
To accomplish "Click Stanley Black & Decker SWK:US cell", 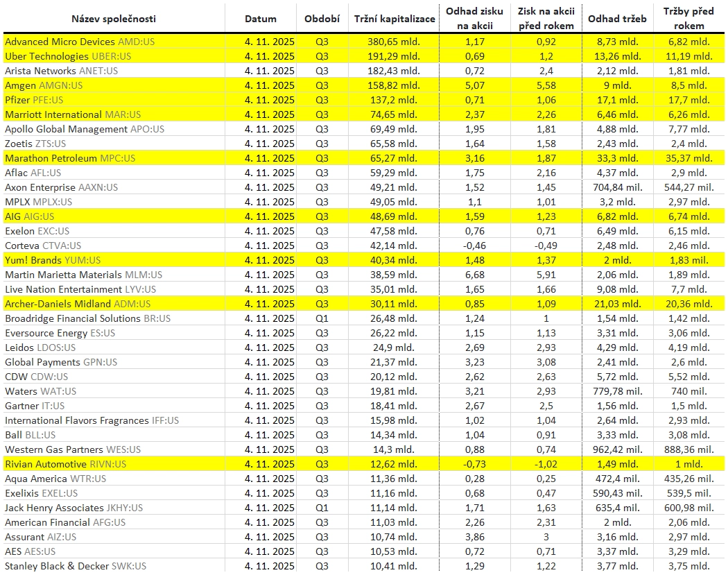I will tap(75, 566).
